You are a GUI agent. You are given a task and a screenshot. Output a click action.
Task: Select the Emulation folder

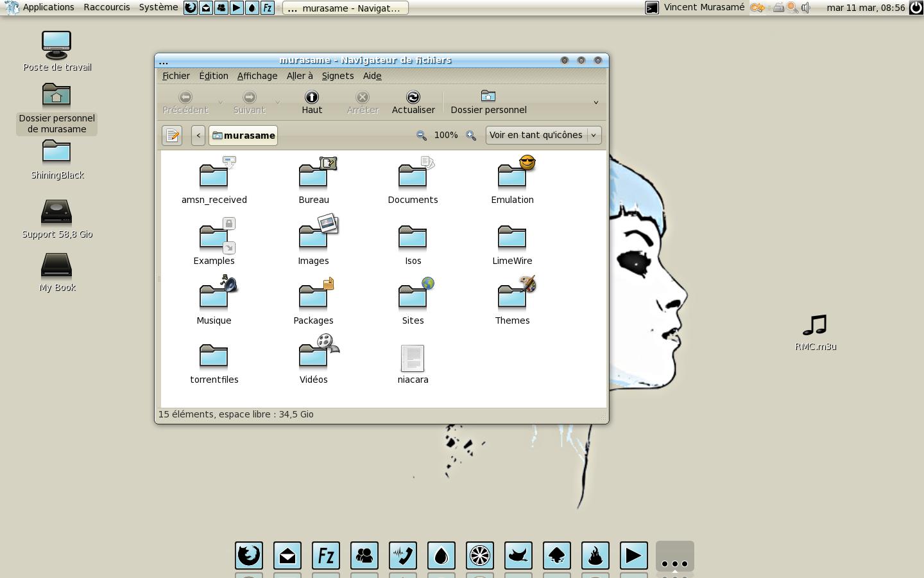pos(512,180)
